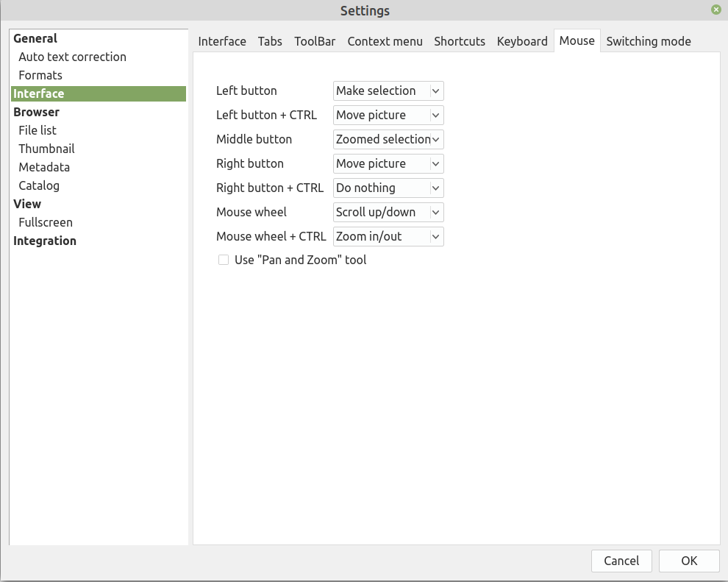Select Auto text correction in sidebar

coord(72,57)
